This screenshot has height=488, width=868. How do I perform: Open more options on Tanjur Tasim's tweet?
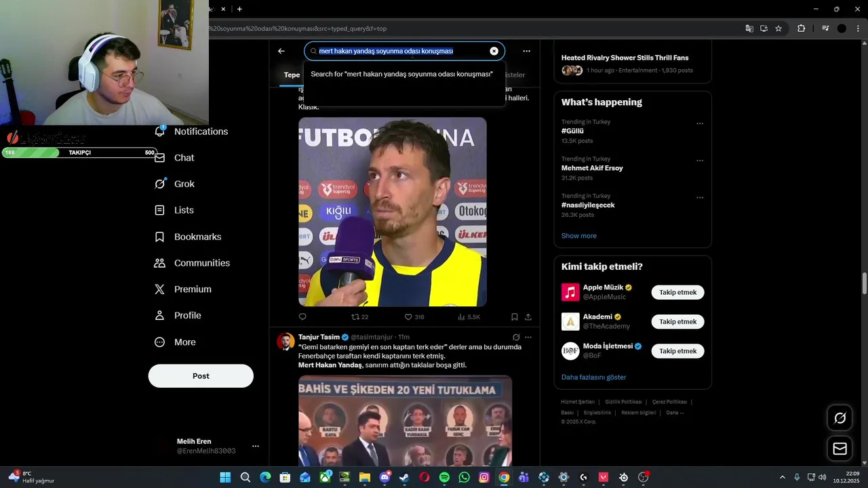pos(528,337)
